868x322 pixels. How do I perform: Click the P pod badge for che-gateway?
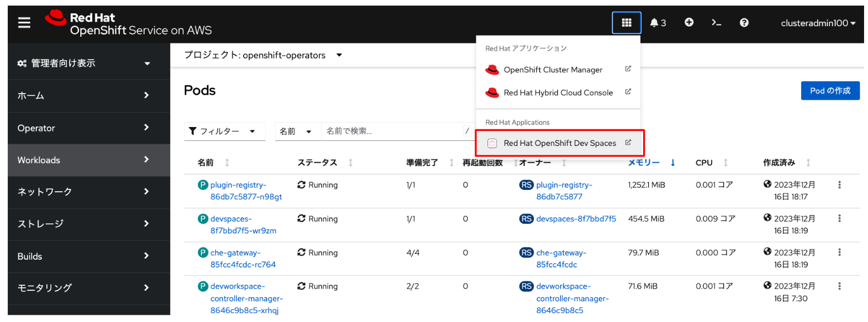pos(202,252)
